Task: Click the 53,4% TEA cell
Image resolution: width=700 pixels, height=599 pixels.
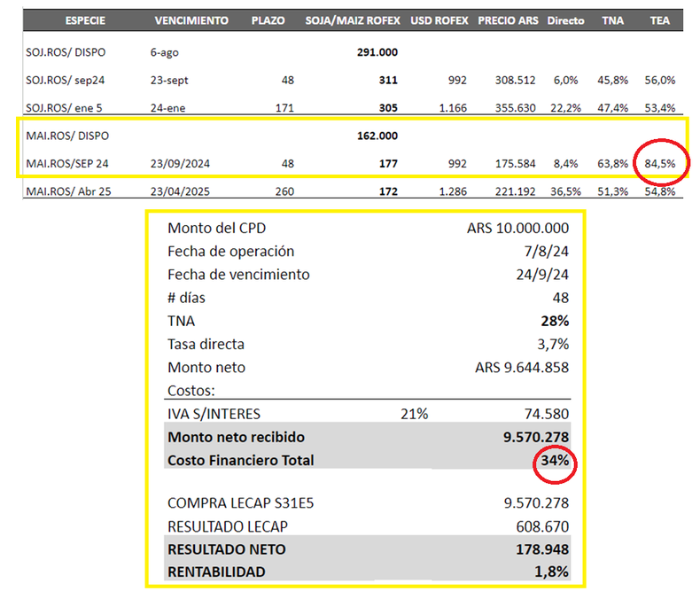Action: coord(660,108)
